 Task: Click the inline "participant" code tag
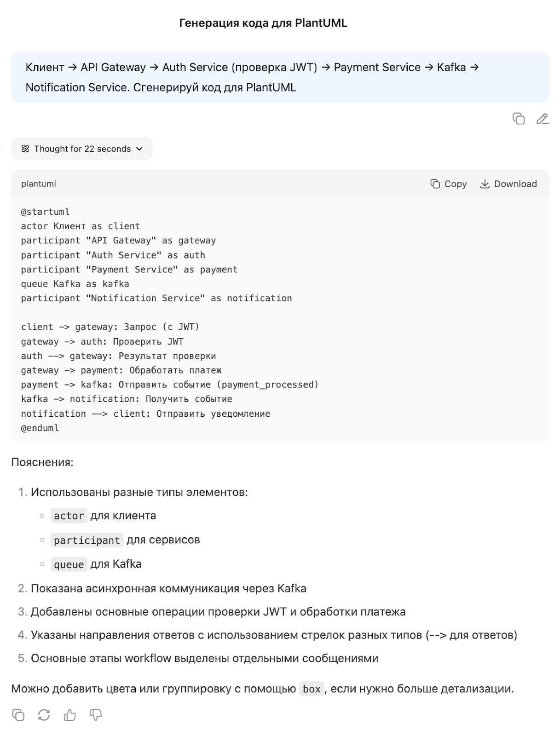[87, 540]
